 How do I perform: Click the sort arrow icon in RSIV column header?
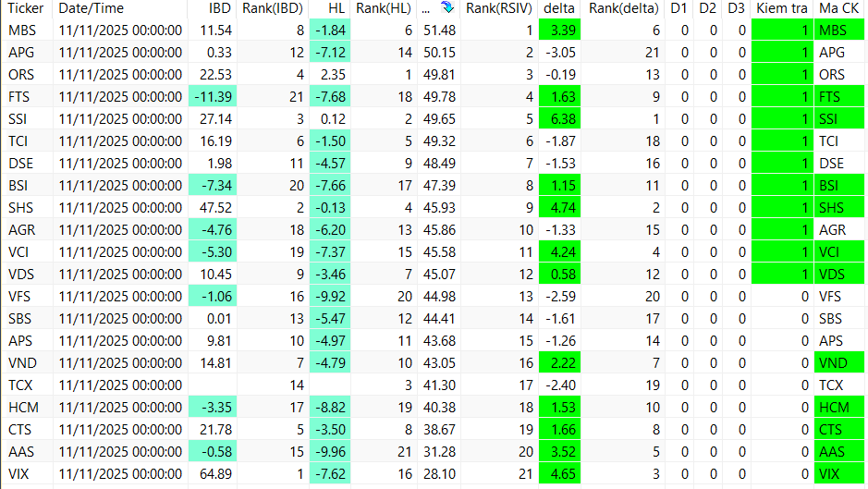pyautogui.click(x=447, y=7)
